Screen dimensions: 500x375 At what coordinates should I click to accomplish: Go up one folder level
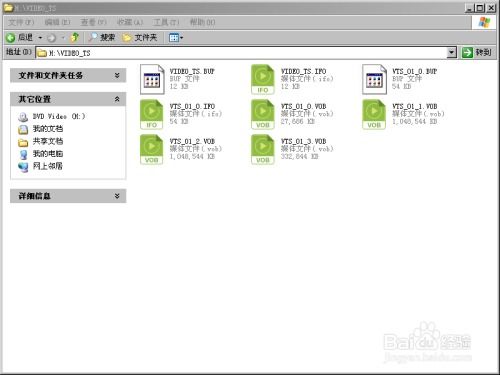(x=75, y=37)
